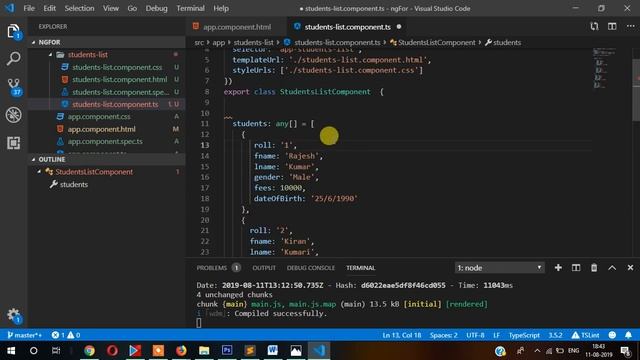The width and height of the screenshot is (640, 360).
Task: Open the Help menu
Action: [x=221, y=8]
